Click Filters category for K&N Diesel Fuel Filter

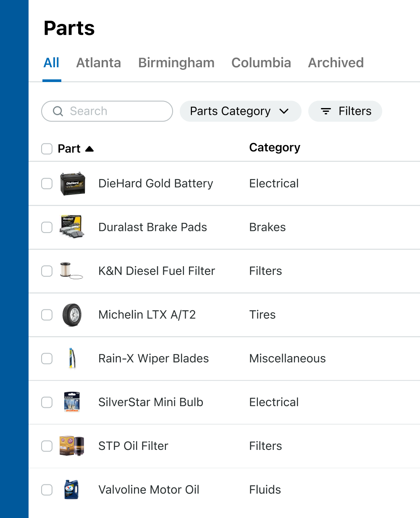[x=265, y=271]
